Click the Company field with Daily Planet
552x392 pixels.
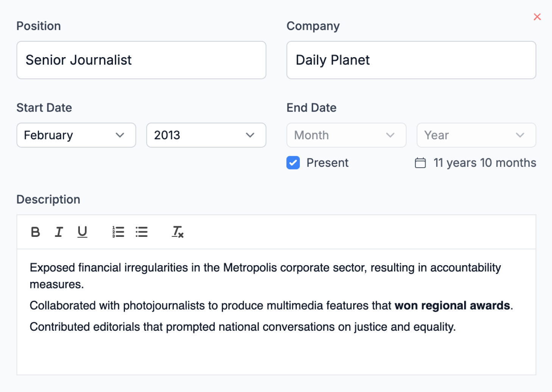(411, 60)
